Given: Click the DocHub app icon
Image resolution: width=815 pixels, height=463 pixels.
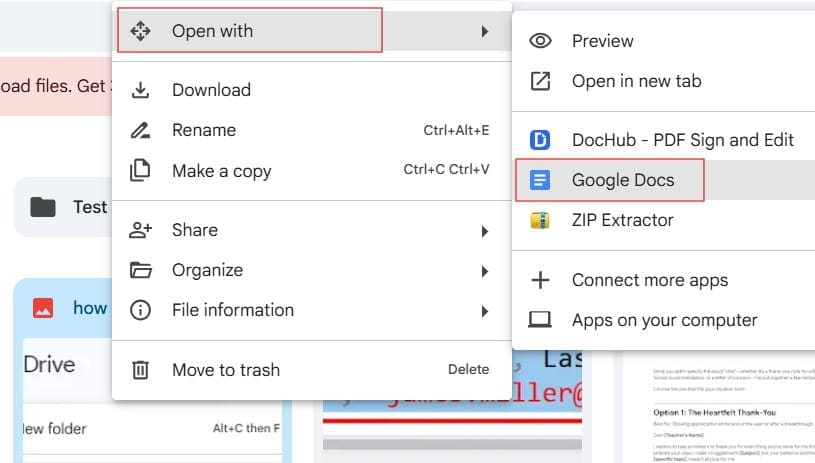Looking at the screenshot, I should [x=540, y=140].
